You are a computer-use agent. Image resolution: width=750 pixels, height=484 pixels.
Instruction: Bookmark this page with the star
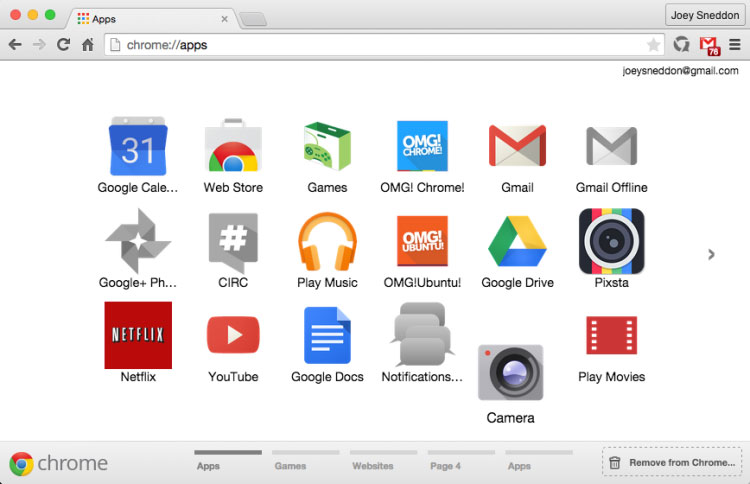click(653, 45)
